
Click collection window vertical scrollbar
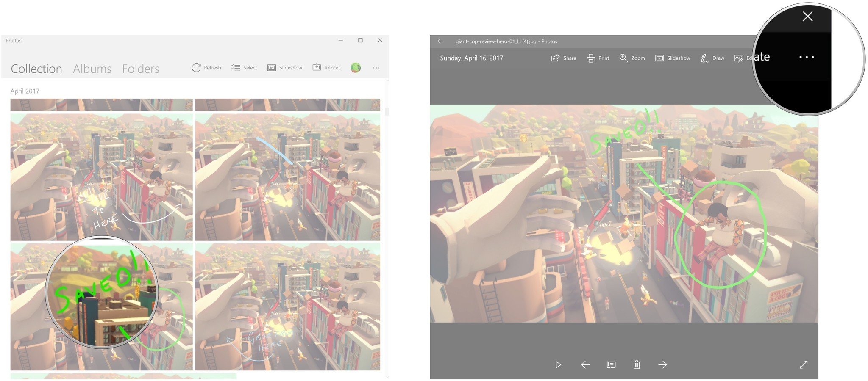point(387,112)
